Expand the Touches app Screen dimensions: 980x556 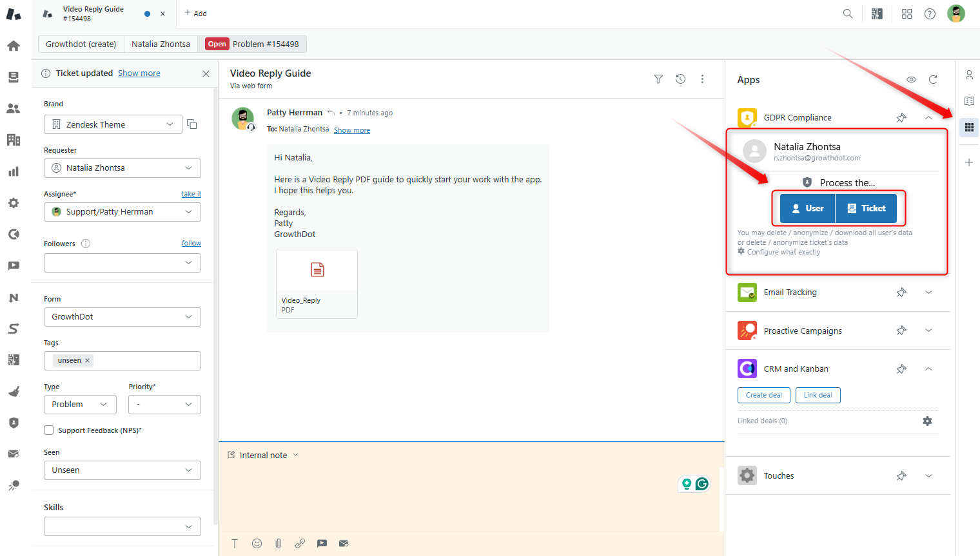tap(928, 476)
